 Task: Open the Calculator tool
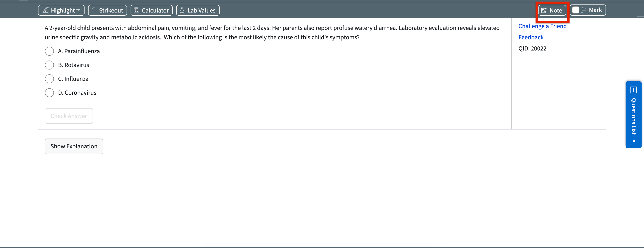(152, 10)
